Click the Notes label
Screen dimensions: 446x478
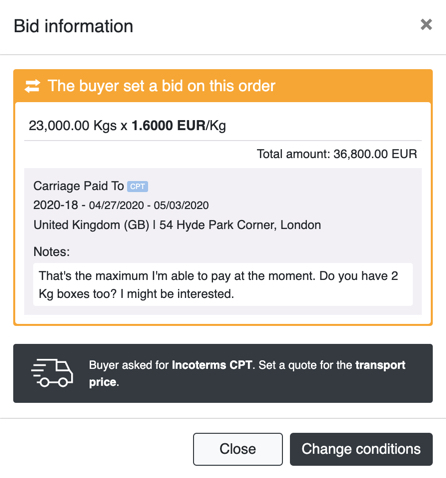[52, 252]
